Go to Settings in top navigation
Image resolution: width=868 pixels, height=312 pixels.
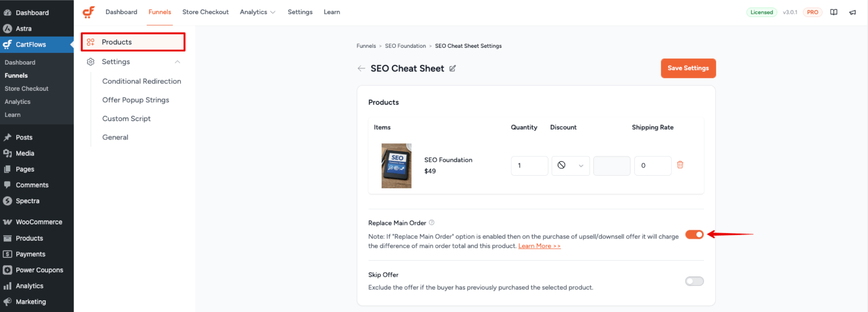[300, 12]
